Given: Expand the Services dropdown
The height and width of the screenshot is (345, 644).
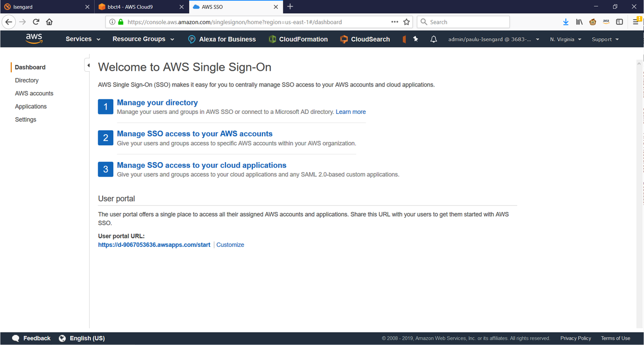Looking at the screenshot, I should (x=83, y=39).
